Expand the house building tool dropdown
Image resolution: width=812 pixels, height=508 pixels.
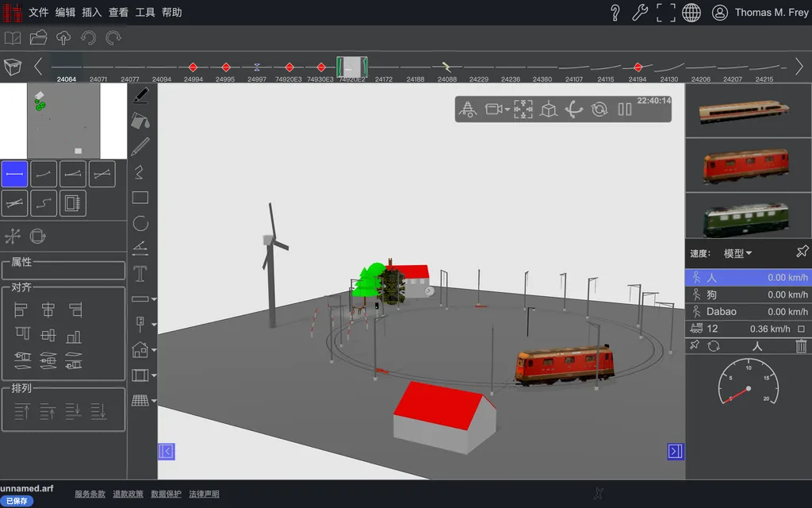154,350
